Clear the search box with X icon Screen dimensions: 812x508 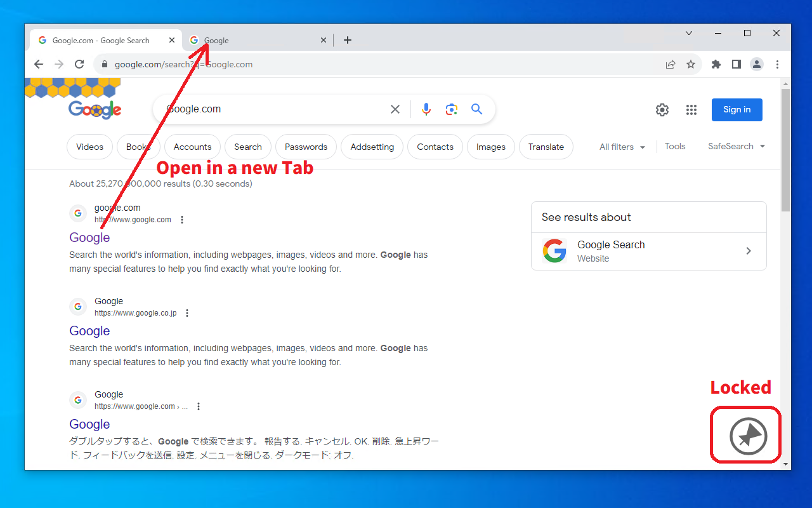pos(395,109)
